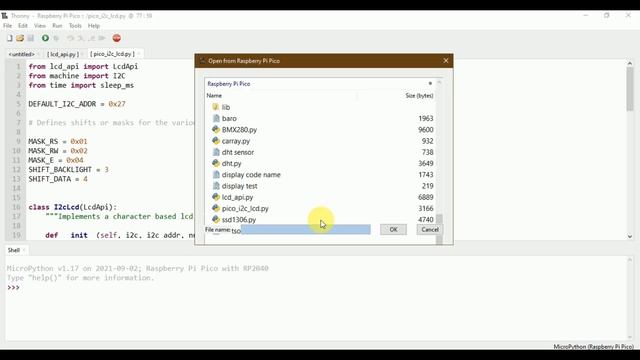Image resolution: width=640 pixels, height=360 pixels.
Task: Close the Open from Raspberry Pi Pico dialog
Action: click(446, 61)
